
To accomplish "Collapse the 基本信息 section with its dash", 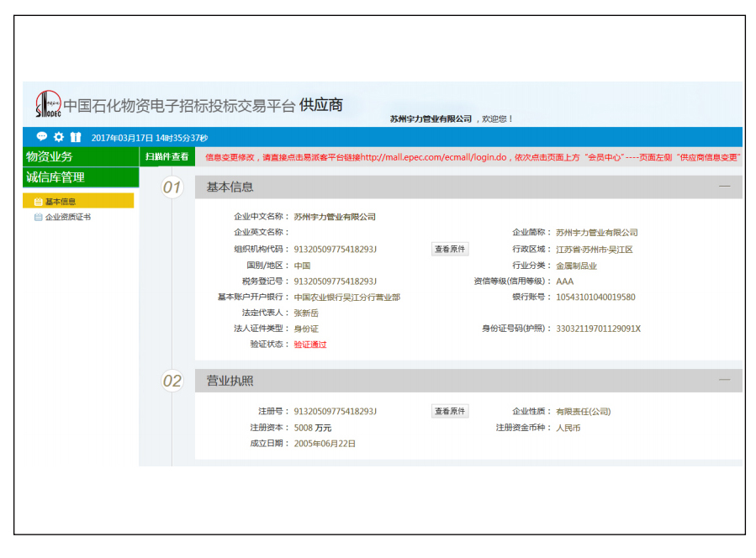I will pyautogui.click(x=724, y=187).
